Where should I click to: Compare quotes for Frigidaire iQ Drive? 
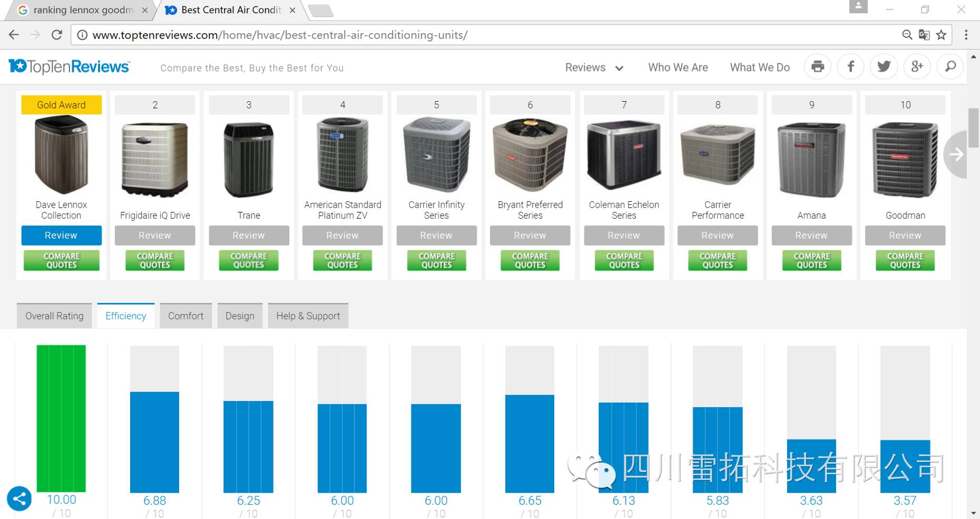(155, 260)
